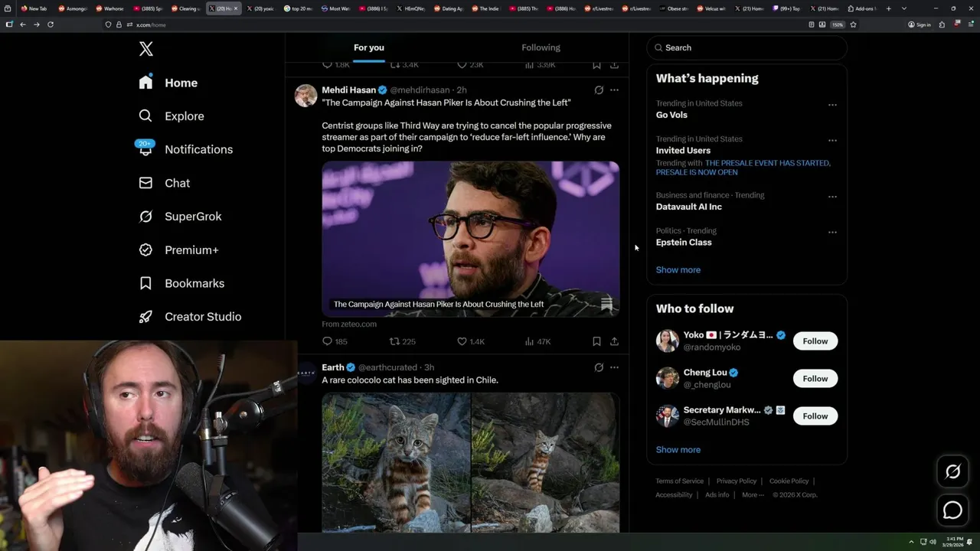The height and width of the screenshot is (551, 980).
Task: Open Mehdi Hasan's profile avatar
Action: tap(306, 96)
